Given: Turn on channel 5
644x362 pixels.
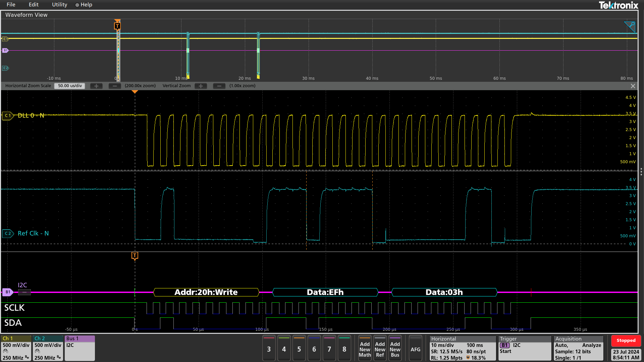Looking at the screenshot, I should click(299, 349).
